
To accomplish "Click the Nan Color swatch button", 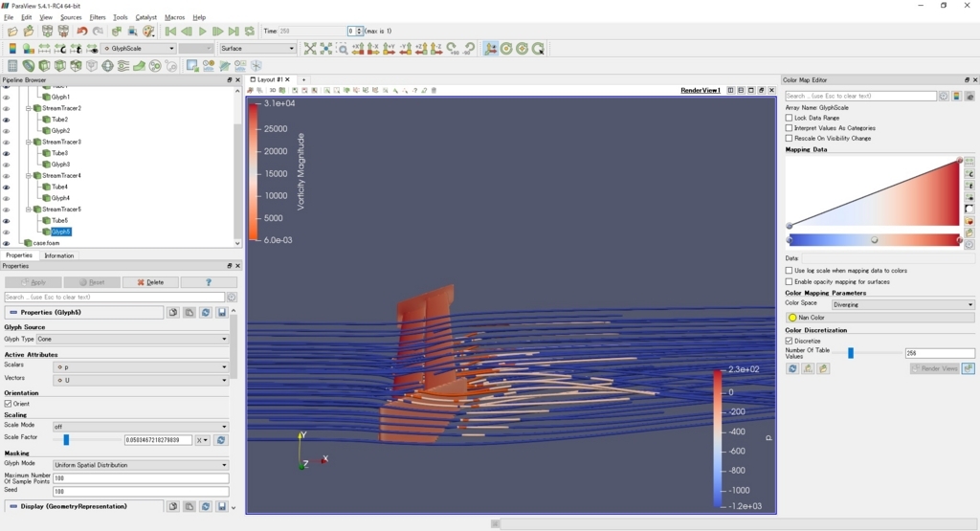I will (880, 318).
